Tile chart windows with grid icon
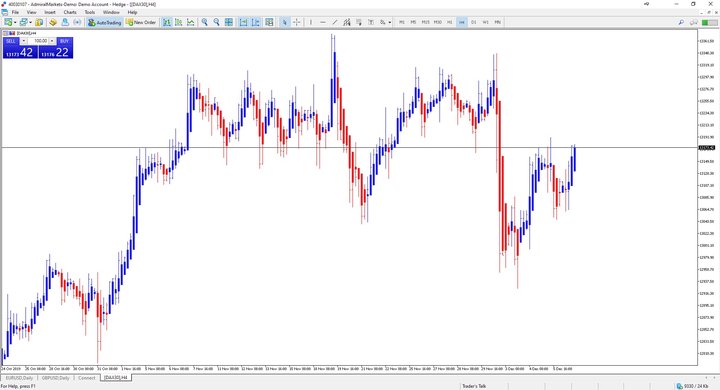 pos(229,22)
